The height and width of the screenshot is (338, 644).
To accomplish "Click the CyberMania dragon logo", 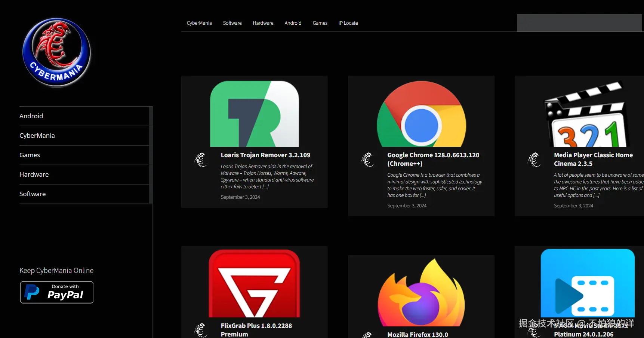I will [57, 53].
